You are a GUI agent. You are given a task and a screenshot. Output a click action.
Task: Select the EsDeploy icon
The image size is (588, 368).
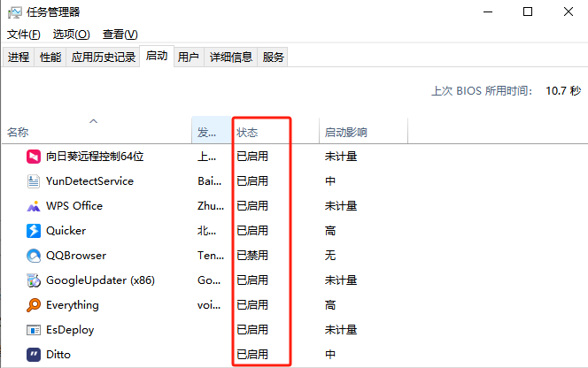coord(33,330)
